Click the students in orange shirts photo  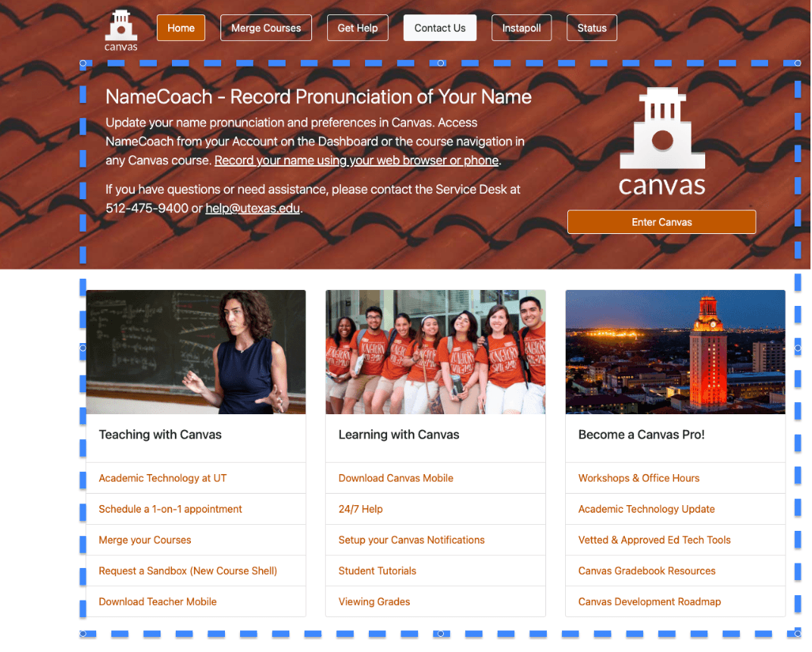pyautogui.click(x=436, y=352)
